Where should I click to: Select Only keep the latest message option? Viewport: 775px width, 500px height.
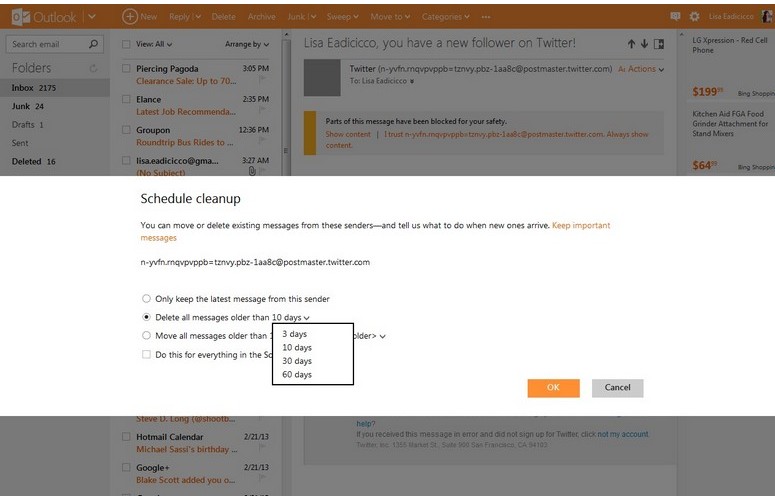(146, 298)
